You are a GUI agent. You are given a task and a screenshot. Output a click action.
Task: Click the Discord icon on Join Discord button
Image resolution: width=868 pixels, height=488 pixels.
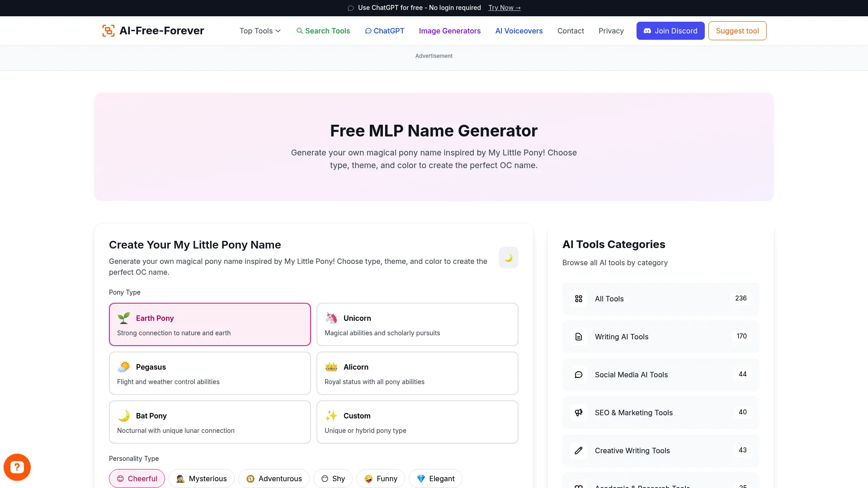click(648, 31)
